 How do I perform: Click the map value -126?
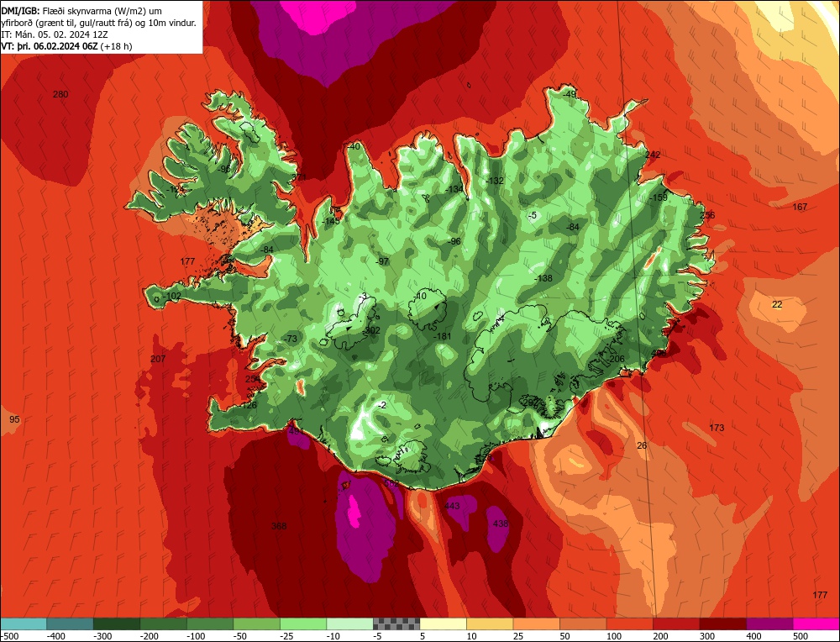[248, 406]
